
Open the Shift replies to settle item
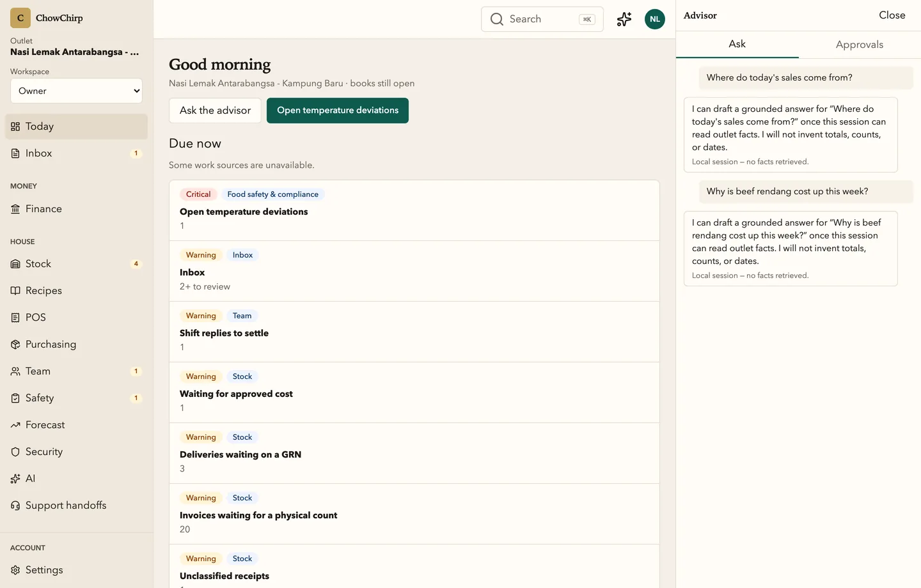[x=414, y=332]
